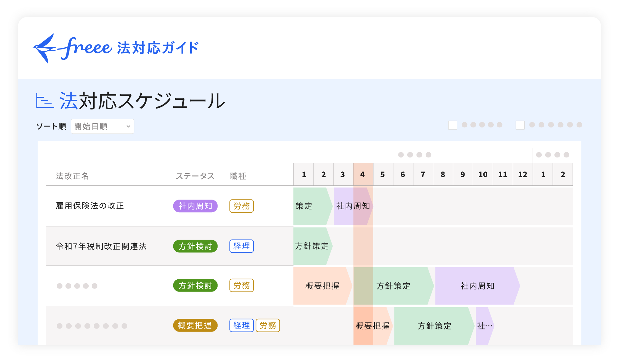The image size is (619, 364).
Task: Click the green 方針策定 bar in bottom row
Action: (x=434, y=326)
